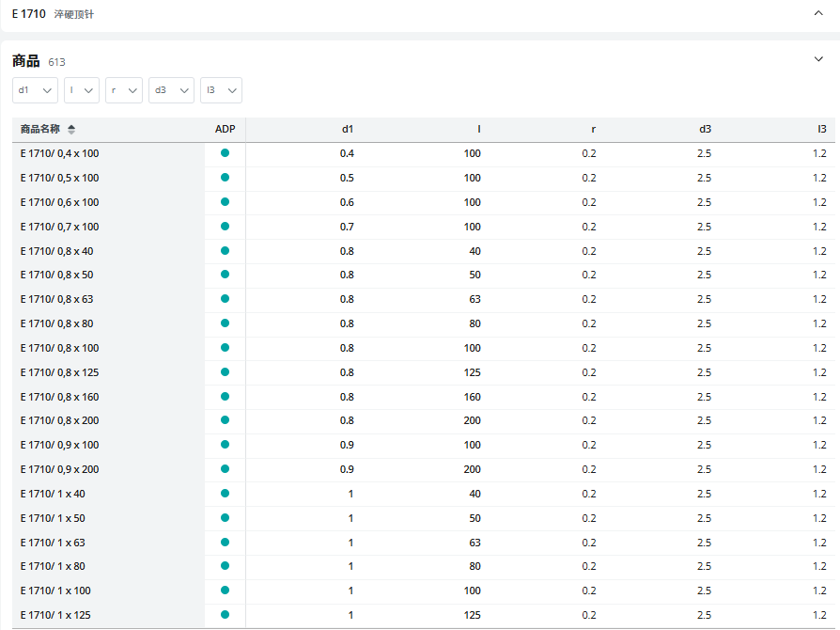Click ADP dot for E 1710/ 1 x 50

[225, 517]
